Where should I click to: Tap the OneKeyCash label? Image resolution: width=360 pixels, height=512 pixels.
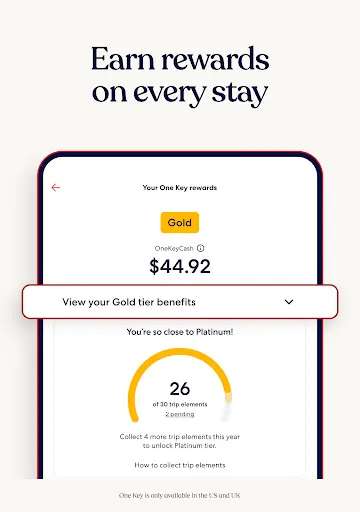(x=174, y=248)
